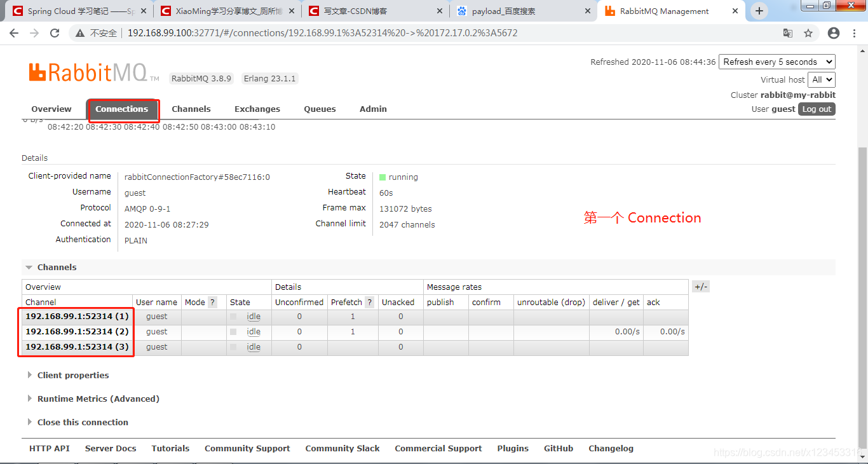Click the Unacked column header

(398, 302)
